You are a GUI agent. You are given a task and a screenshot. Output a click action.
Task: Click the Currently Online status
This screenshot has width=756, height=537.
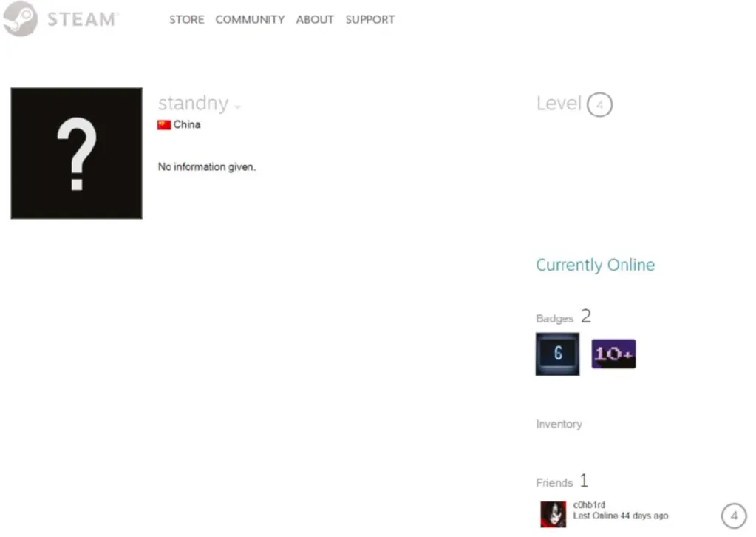click(596, 265)
